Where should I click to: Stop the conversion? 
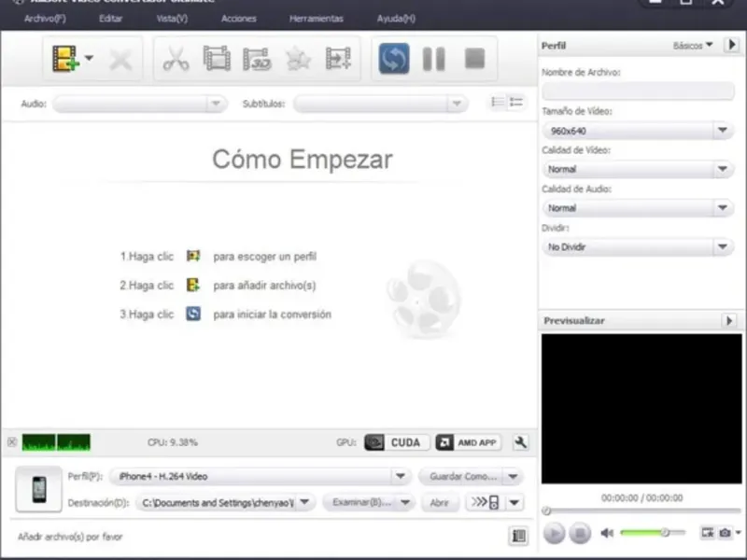tap(475, 59)
